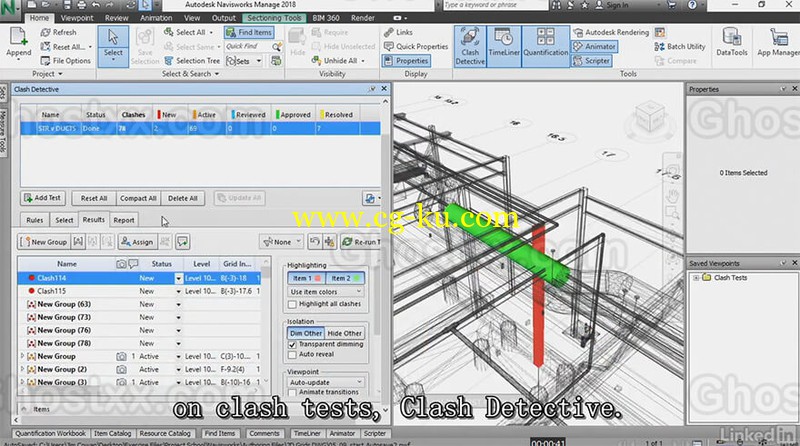The height and width of the screenshot is (446, 800).
Task: Open the TimeLiner tool in ribbon
Action: pyautogui.click(x=504, y=46)
